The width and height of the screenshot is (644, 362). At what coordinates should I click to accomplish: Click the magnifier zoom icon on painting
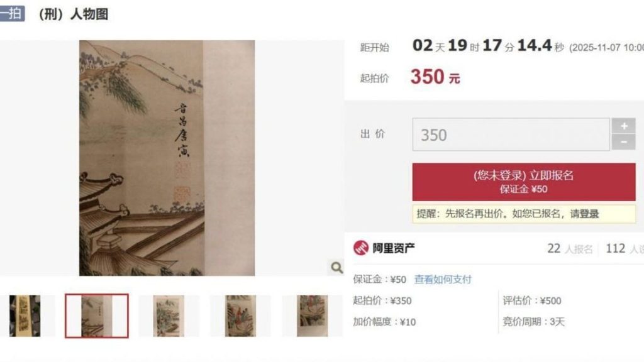337,268
